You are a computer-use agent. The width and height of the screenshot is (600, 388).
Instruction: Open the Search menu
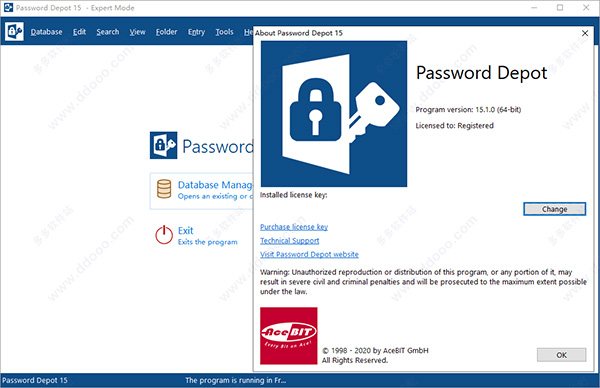[x=108, y=32]
